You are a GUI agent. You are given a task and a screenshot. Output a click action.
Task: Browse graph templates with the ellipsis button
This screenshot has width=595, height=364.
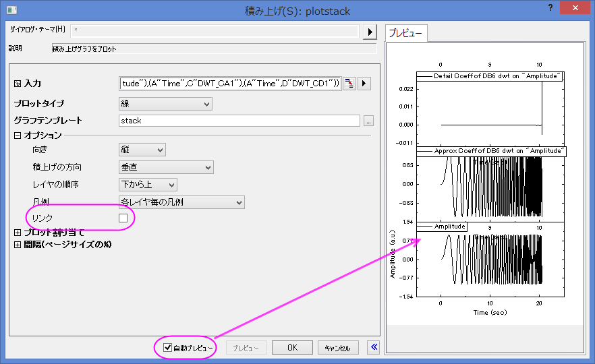click(x=368, y=121)
